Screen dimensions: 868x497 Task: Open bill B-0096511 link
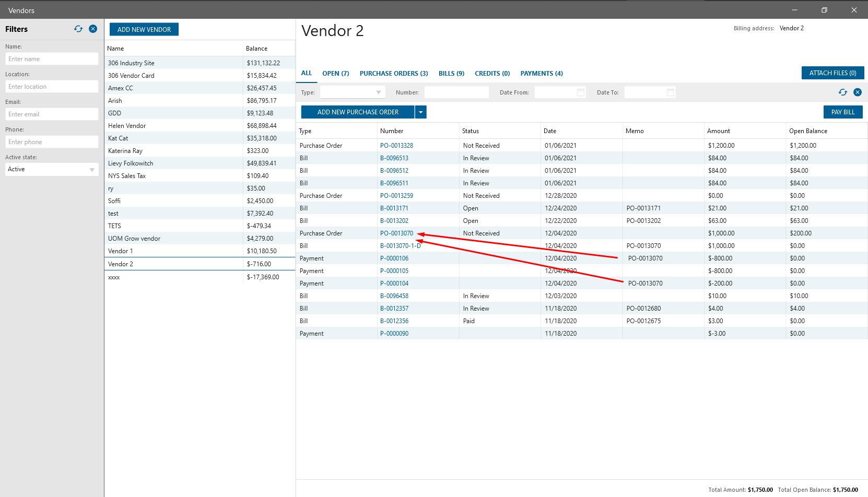(394, 183)
